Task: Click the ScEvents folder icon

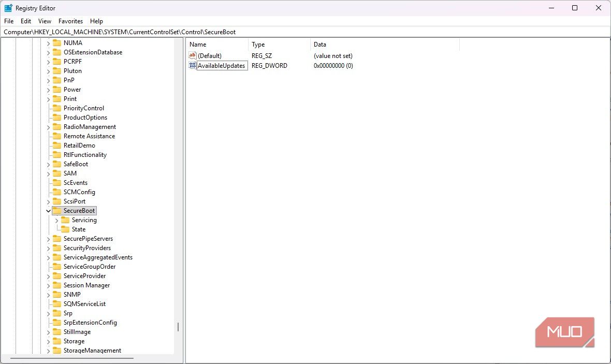Action: 57,183
